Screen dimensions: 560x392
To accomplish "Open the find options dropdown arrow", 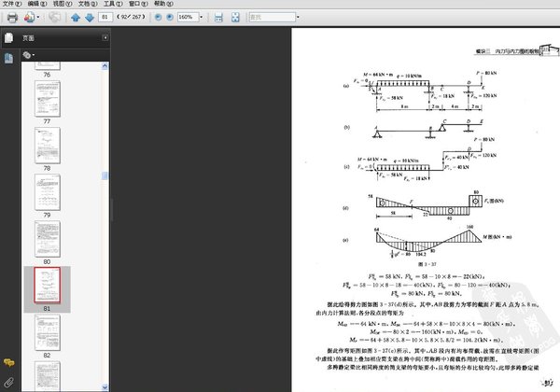I will click(299, 17).
